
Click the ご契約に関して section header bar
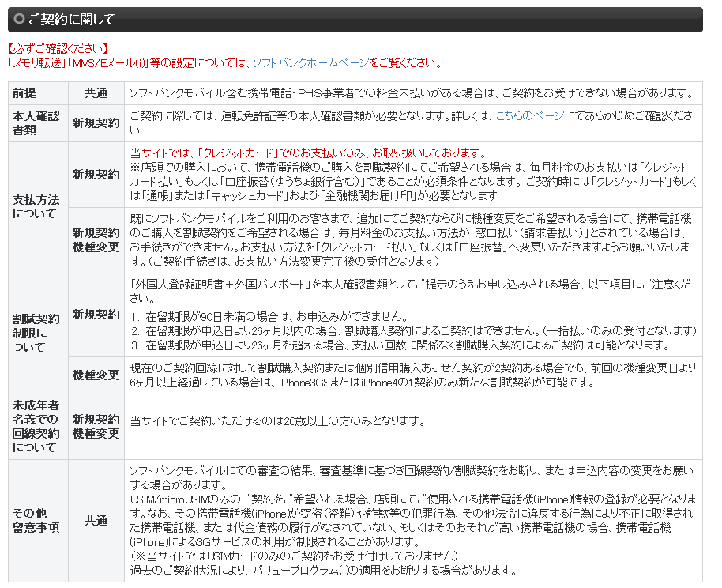click(x=355, y=20)
